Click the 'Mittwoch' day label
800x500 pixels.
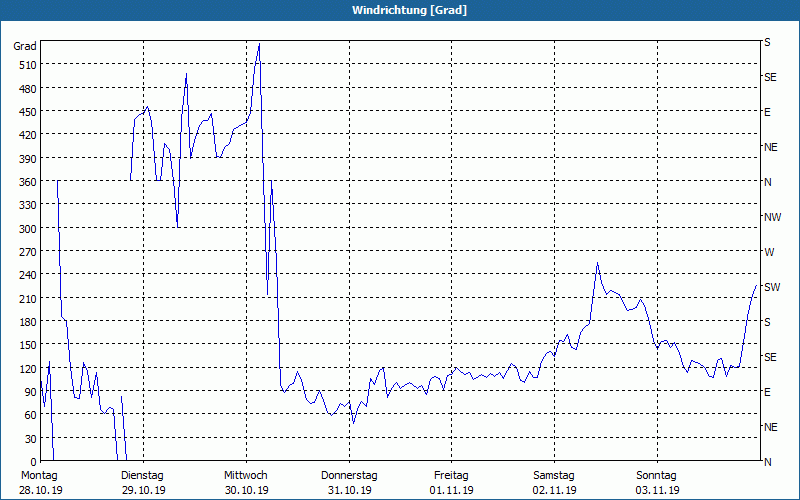246,476
